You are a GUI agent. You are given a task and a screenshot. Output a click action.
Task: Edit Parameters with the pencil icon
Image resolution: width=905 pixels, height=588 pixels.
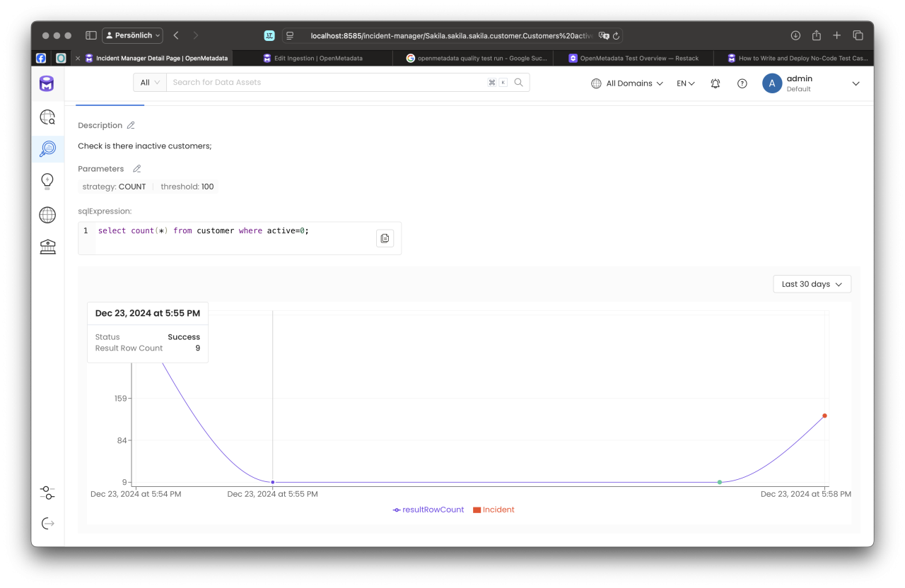[x=137, y=169]
